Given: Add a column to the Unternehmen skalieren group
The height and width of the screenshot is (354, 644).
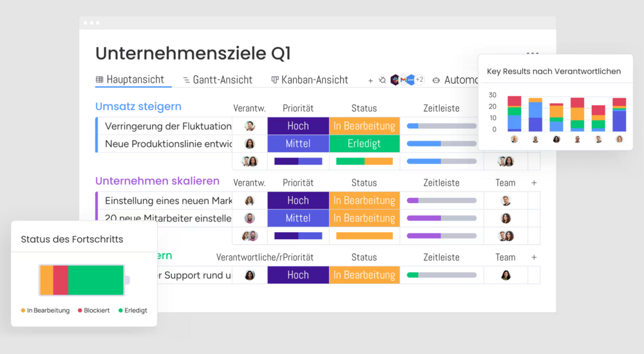Looking at the screenshot, I should point(534,183).
